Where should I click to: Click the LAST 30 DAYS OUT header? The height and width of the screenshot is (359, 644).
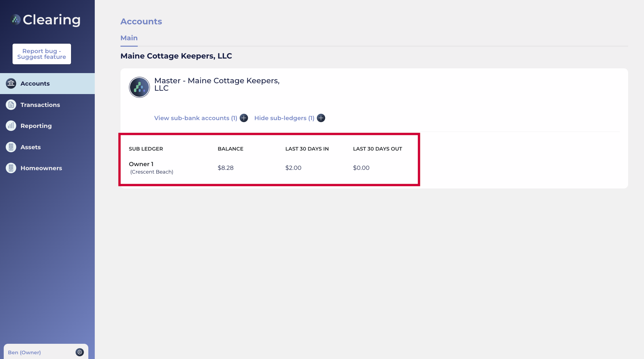click(377, 149)
